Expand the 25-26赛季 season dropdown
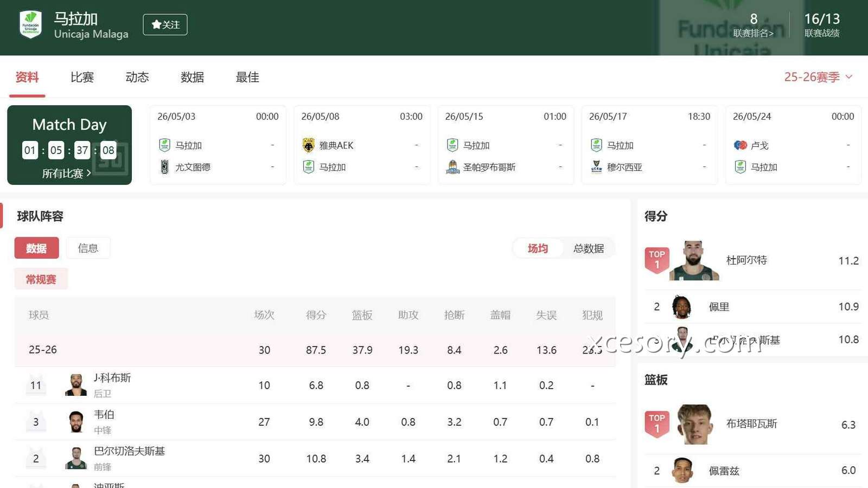 click(818, 77)
